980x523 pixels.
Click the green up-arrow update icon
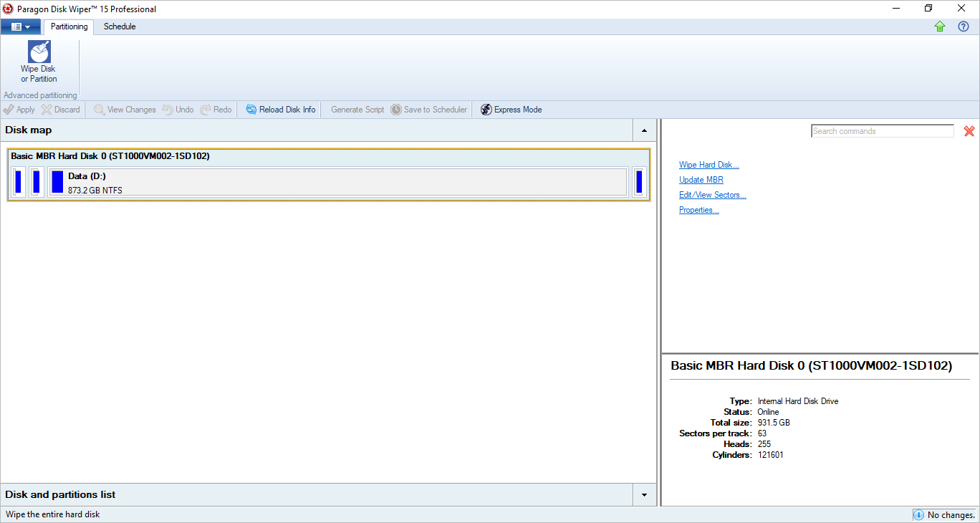[x=940, y=27]
